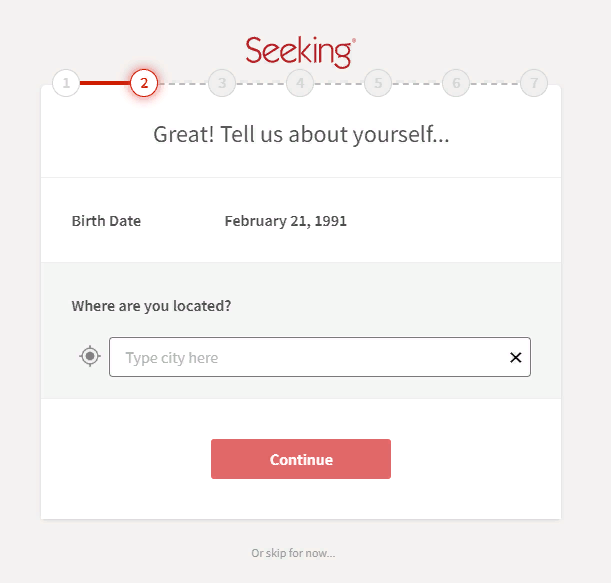
Task: Click the Seeking logo
Action: click(x=299, y=50)
